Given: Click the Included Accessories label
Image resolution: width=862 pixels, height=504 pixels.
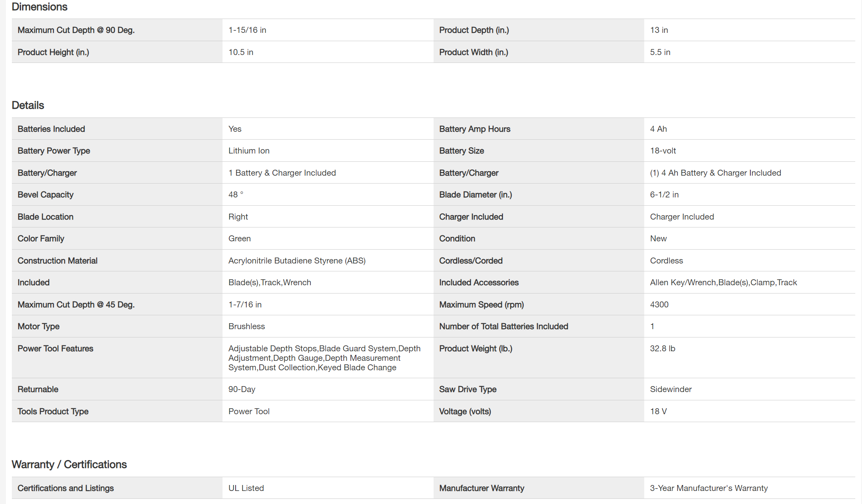Looking at the screenshot, I should 479,282.
